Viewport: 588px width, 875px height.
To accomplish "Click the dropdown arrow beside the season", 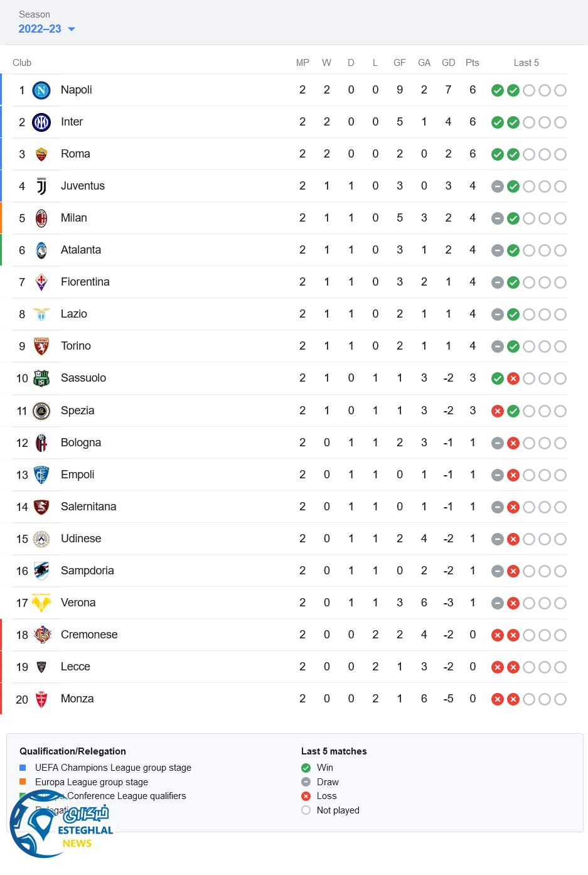I will pos(72,30).
